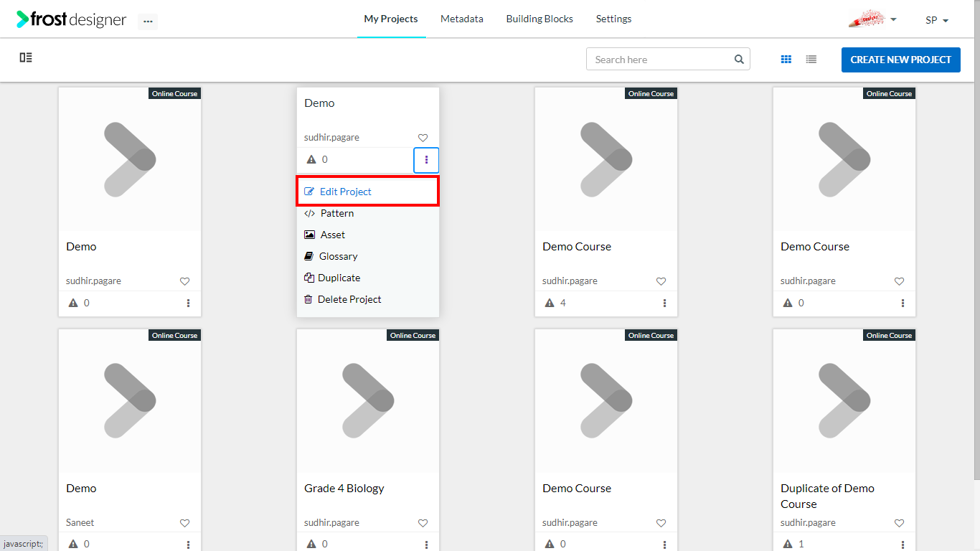Select Pattern in the project menu
Image resolution: width=980 pixels, height=551 pixels.
367,213
